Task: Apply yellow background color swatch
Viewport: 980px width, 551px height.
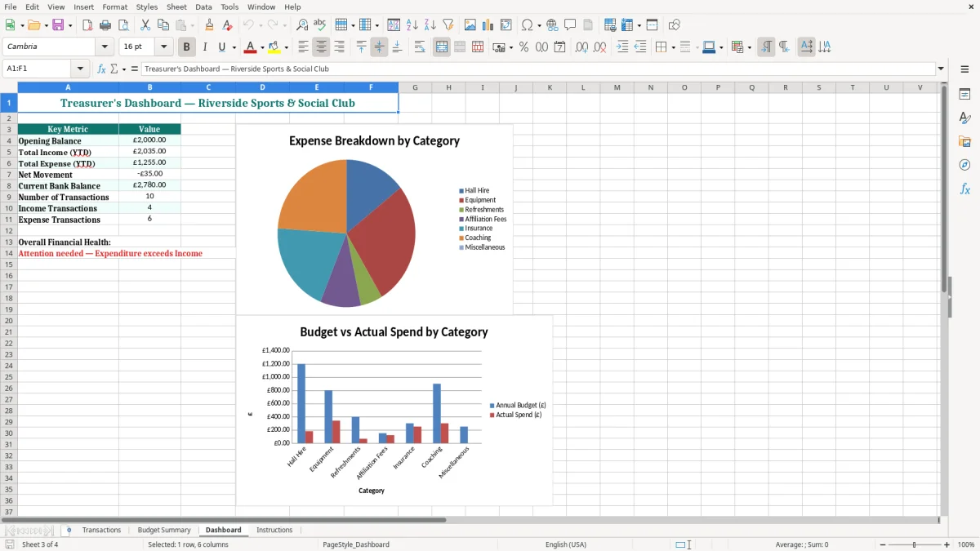Action: 274,47
